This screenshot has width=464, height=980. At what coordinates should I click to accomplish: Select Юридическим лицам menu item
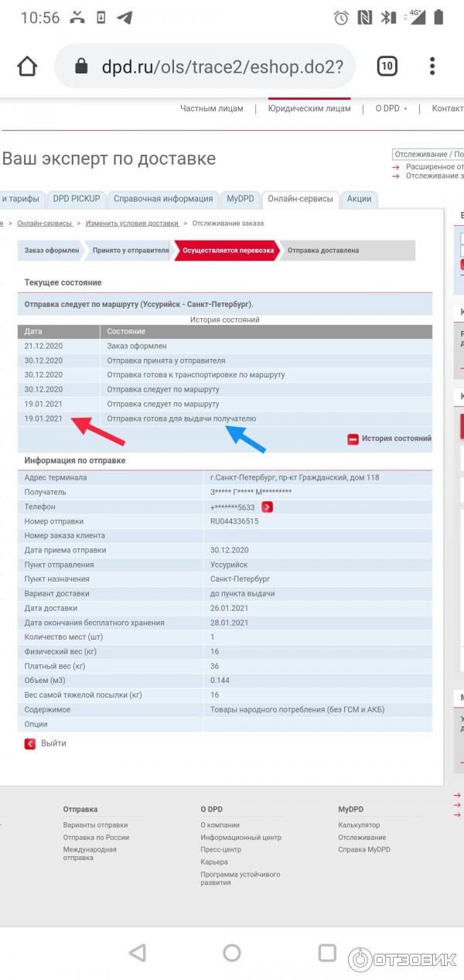309,108
